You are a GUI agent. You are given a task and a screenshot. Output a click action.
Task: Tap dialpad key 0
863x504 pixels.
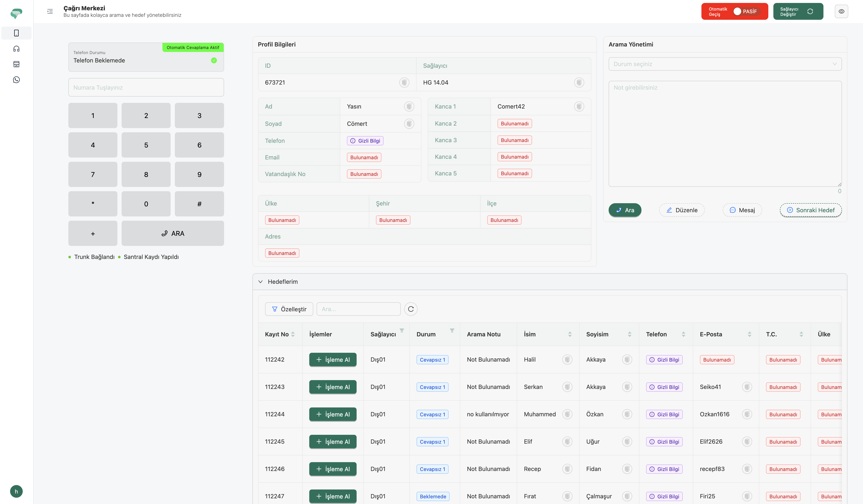coord(146,204)
